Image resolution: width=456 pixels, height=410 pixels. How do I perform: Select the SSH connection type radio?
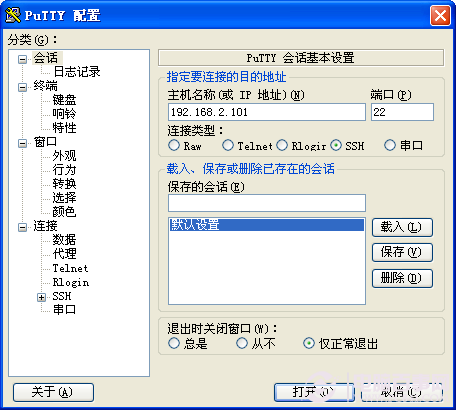336,145
